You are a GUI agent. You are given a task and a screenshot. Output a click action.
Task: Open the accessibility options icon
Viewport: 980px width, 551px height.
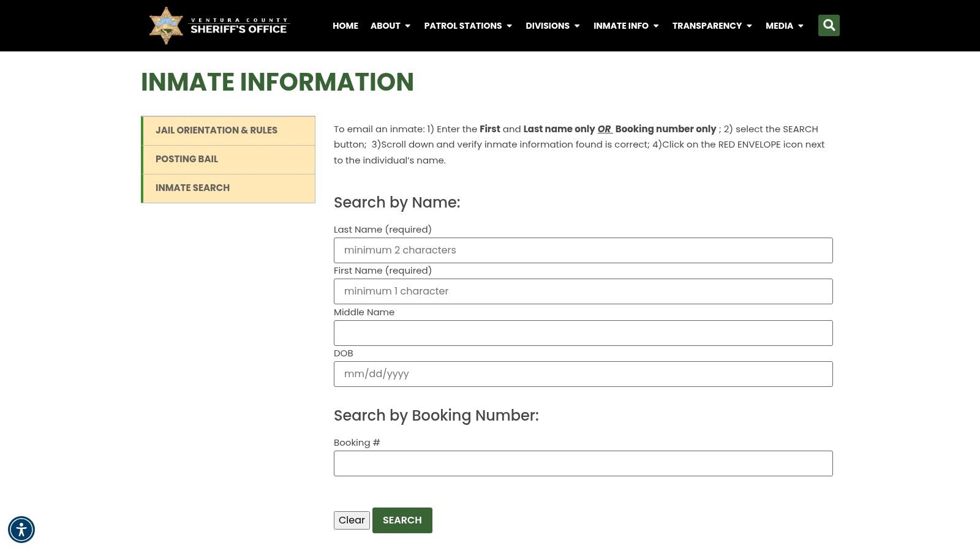tap(21, 530)
